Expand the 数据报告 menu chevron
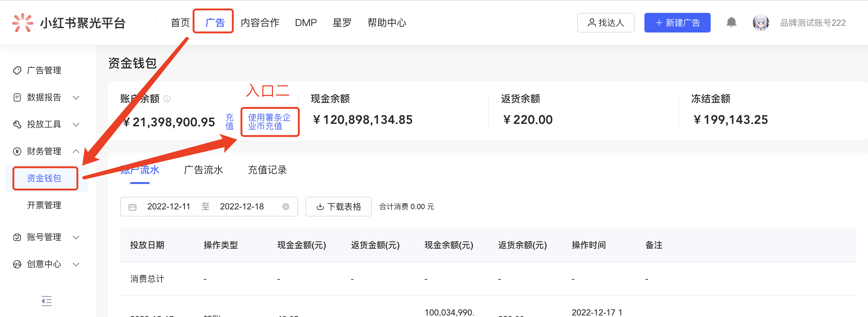This screenshot has width=868, height=317. (76, 98)
